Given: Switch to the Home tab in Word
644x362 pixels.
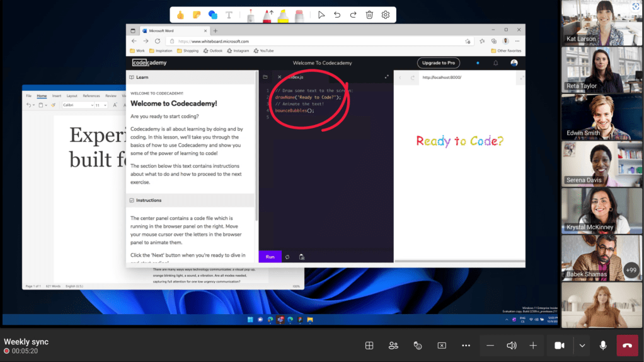Looking at the screenshot, I should pyautogui.click(x=42, y=96).
